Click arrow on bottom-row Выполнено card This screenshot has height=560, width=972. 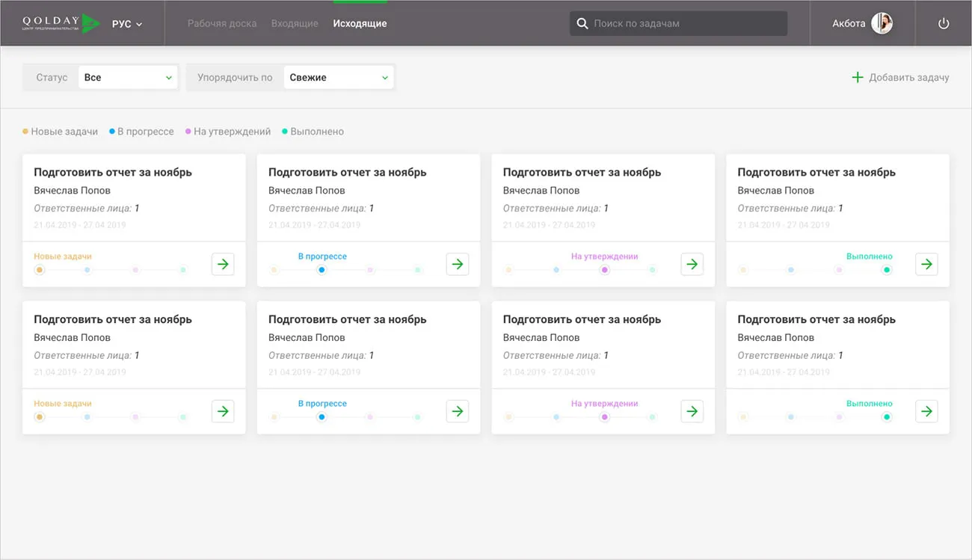click(x=926, y=411)
